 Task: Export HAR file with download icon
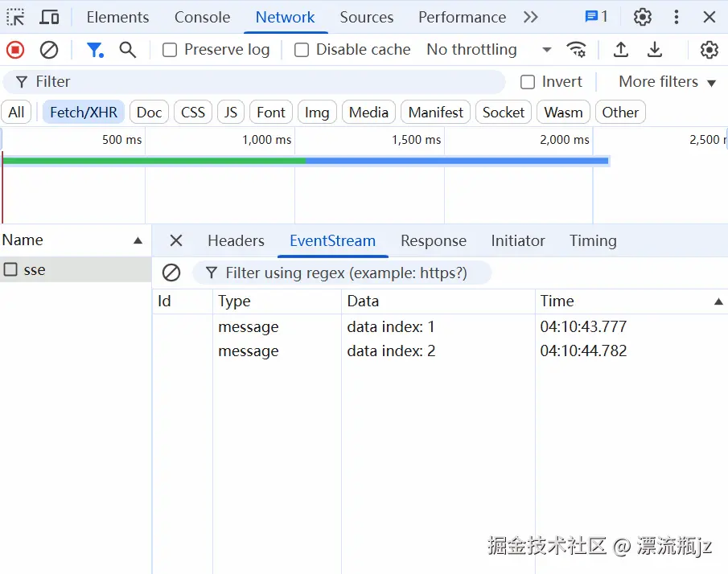[x=655, y=49]
